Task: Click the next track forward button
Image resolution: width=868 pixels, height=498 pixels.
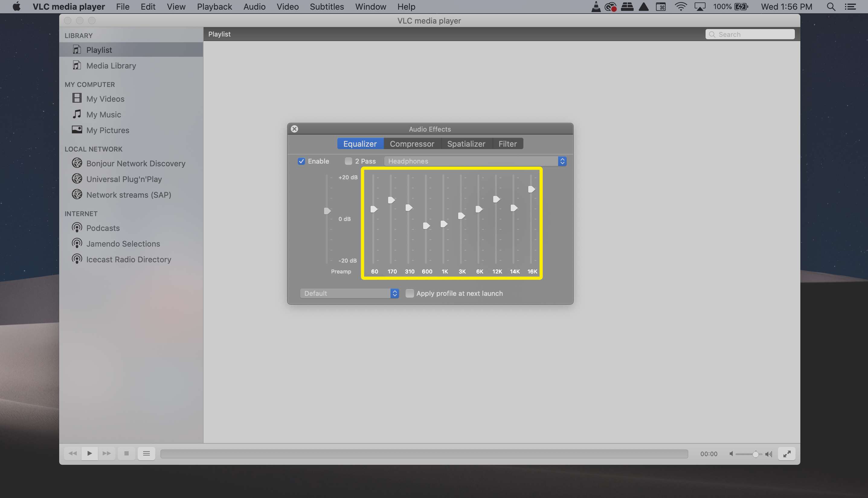Action: pos(106,454)
